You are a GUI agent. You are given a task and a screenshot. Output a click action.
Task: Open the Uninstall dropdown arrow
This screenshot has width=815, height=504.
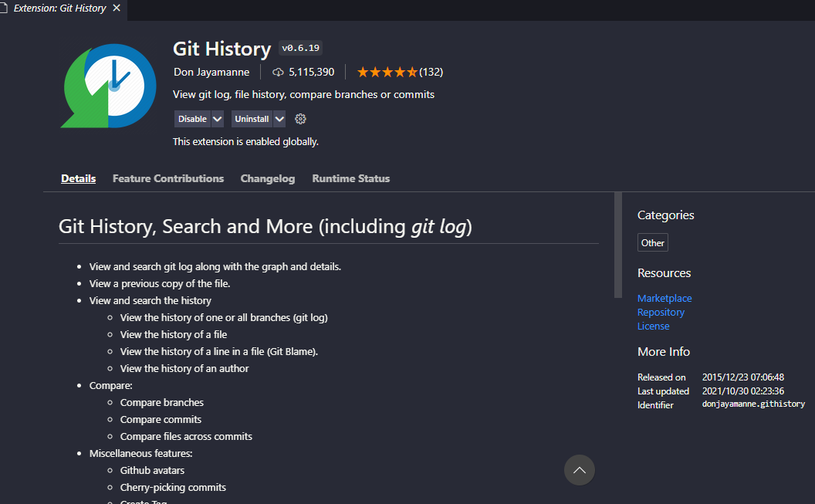279,119
